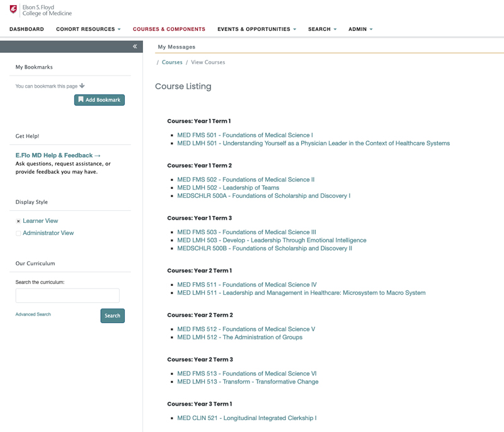
Task: Open MEDSCHLR 500B Scholarship and Discovery II
Action: (265, 248)
